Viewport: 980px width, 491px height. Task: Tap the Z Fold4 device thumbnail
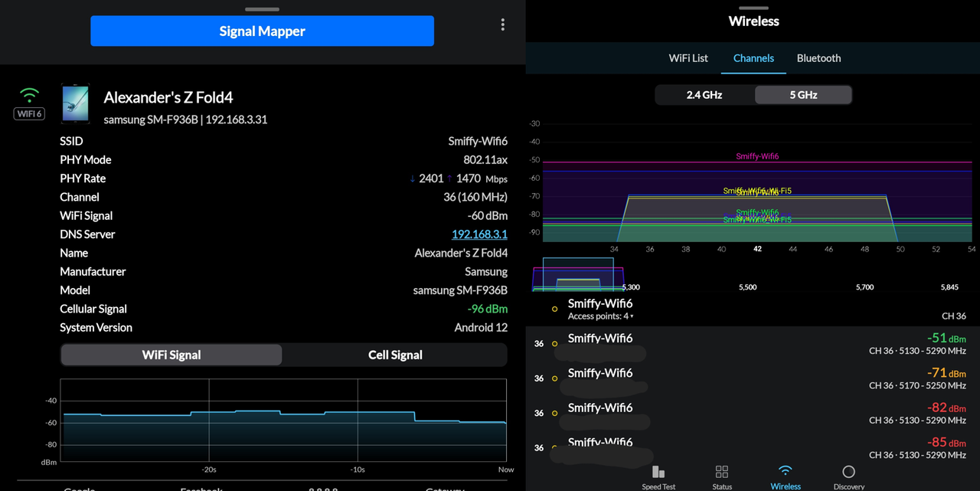[x=75, y=103]
